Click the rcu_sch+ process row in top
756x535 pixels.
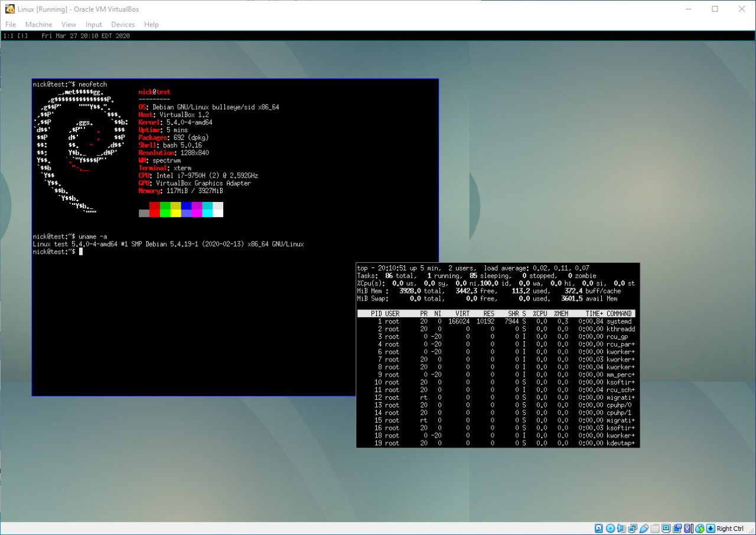click(496, 390)
